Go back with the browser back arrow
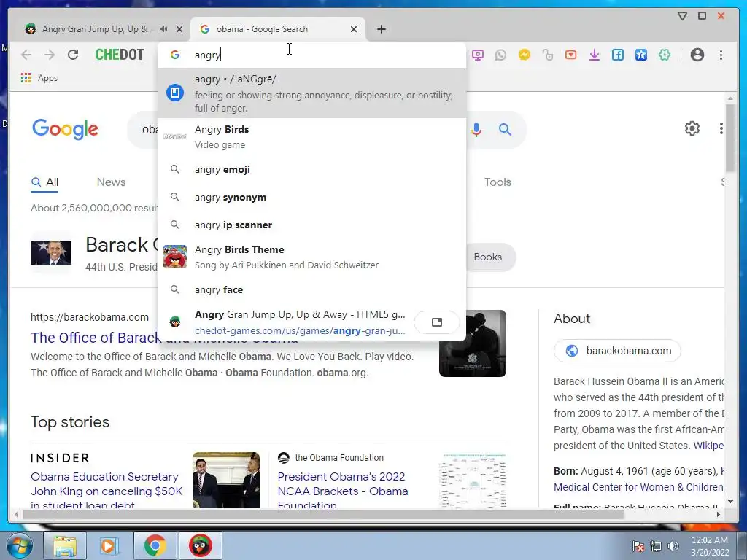The width and height of the screenshot is (747, 560). pos(26,55)
